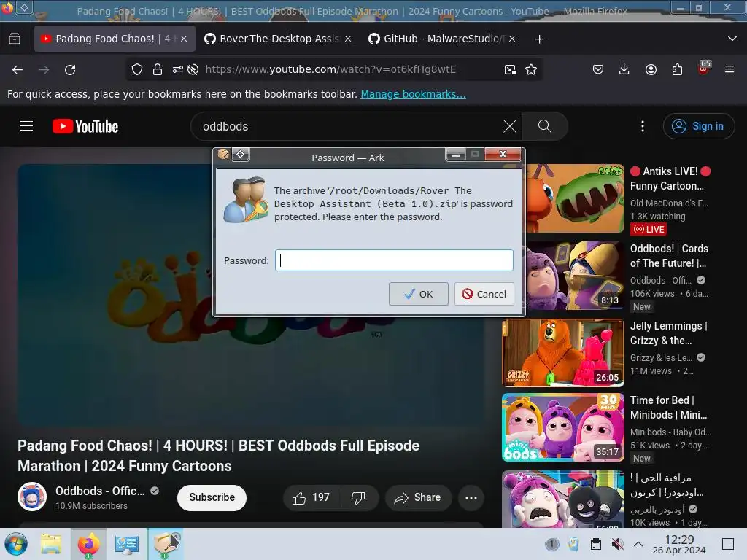Click the tracking protection shield icon
Screen dimensions: 747x560
point(137,69)
